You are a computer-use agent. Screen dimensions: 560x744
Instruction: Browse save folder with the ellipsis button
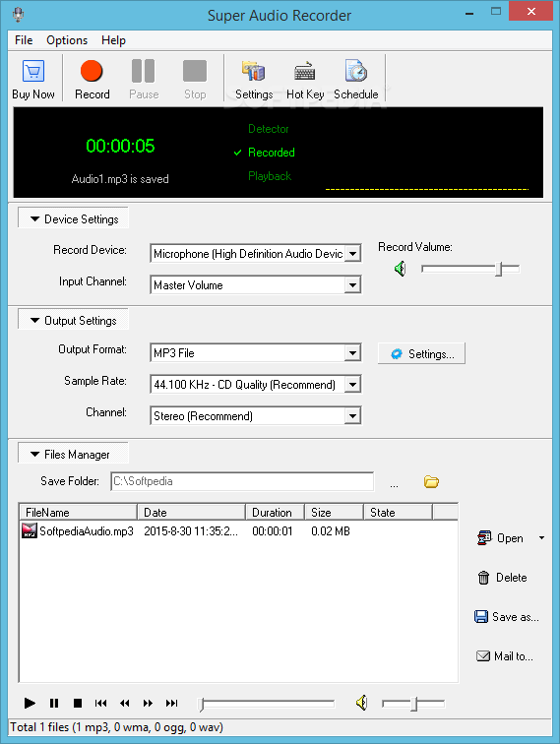point(395,484)
